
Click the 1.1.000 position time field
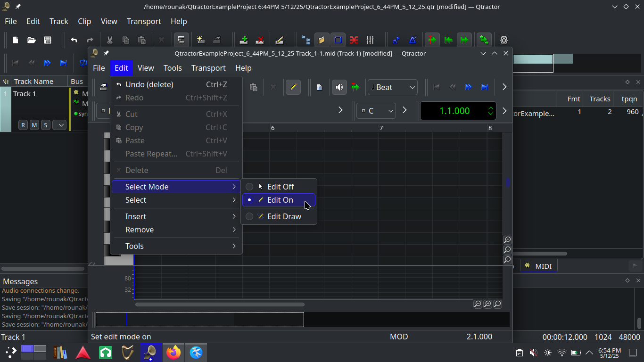(x=454, y=111)
